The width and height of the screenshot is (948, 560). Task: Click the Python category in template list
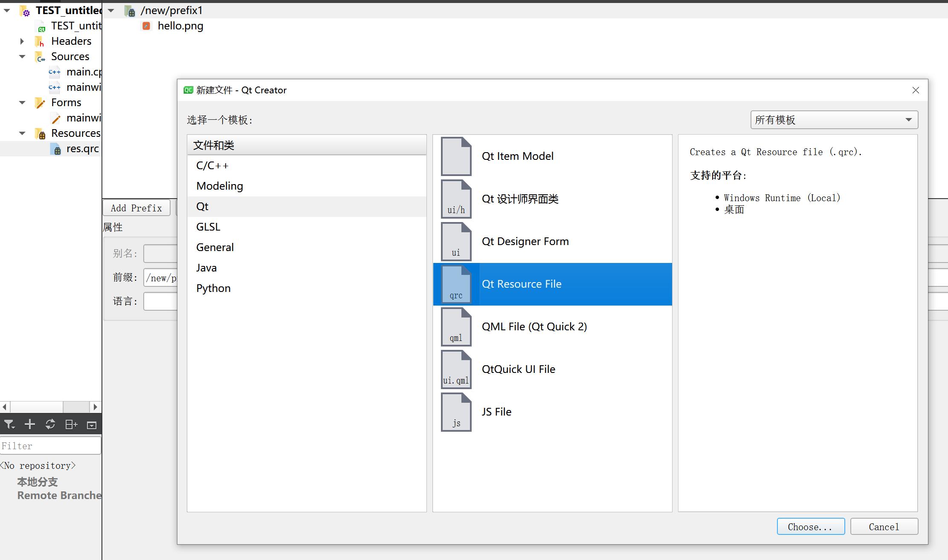(212, 287)
